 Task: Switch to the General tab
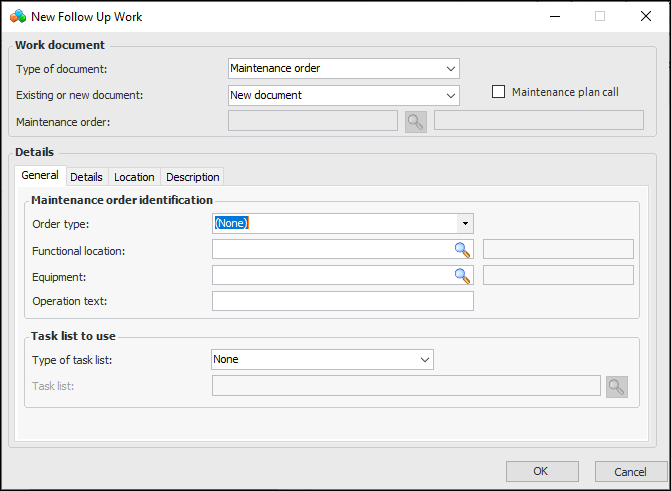[40, 175]
